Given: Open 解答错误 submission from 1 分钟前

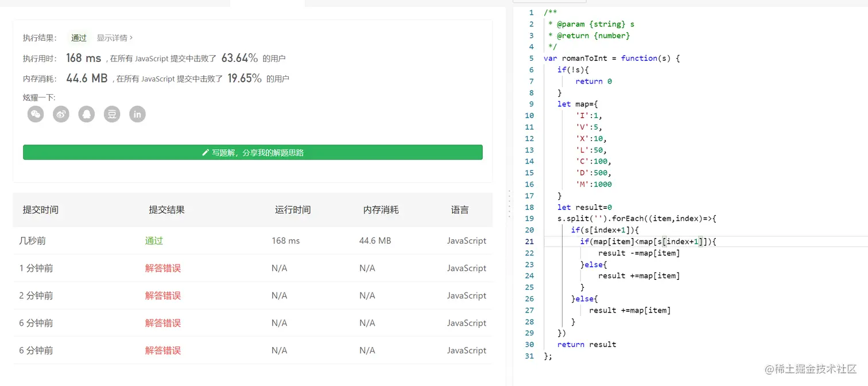Looking at the screenshot, I should tap(162, 268).
